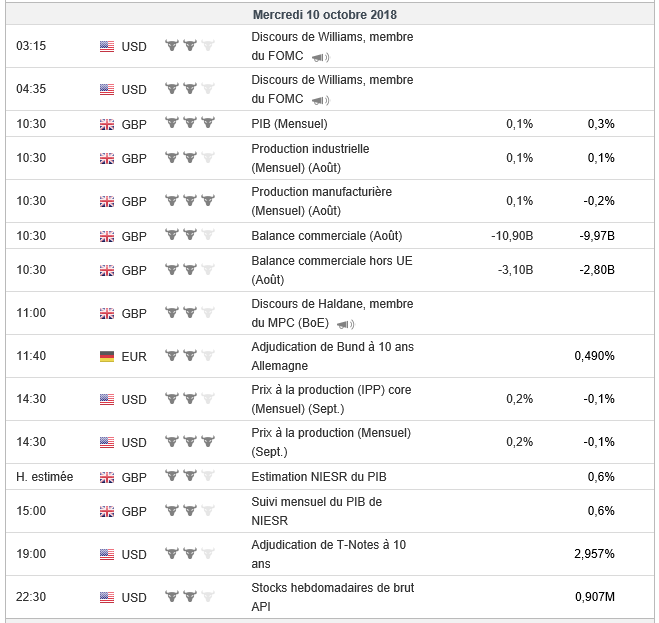This screenshot has width=659, height=623.
Task: Click the 2,957% value for T-Notes auction
Action: tap(594, 554)
